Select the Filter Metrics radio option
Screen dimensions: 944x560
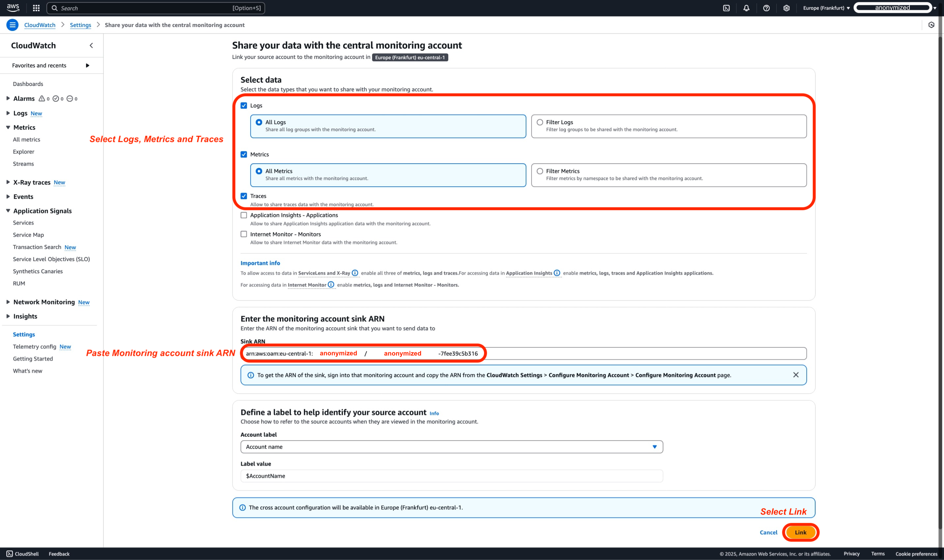(540, 171)
